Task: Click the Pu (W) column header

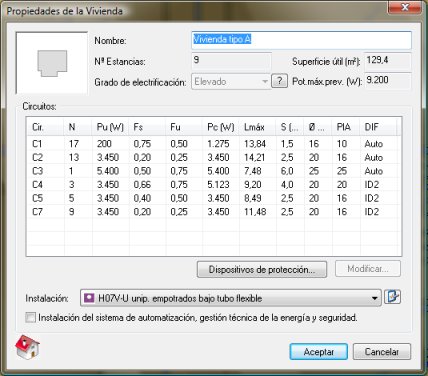Action: (110, 127)
